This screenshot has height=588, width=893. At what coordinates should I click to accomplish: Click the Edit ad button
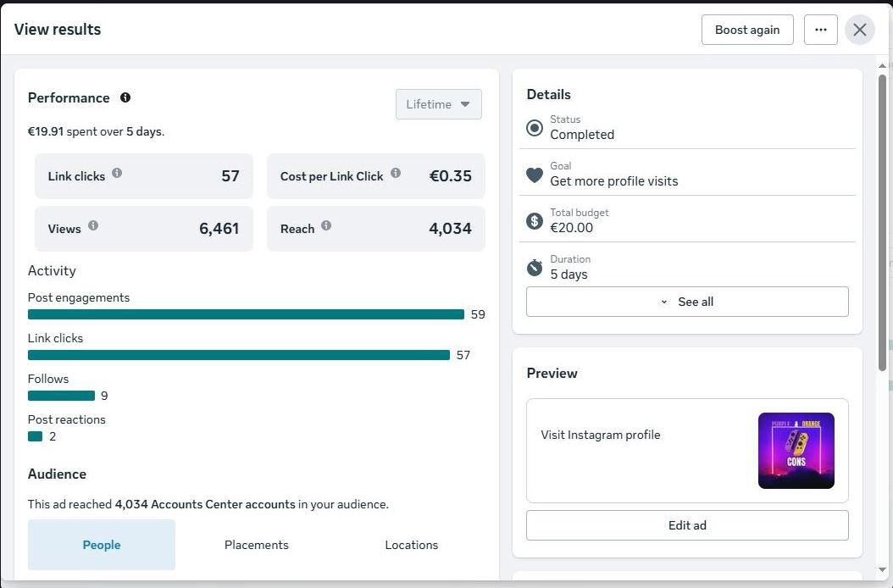pyautogui.click(x=687, y=525)
